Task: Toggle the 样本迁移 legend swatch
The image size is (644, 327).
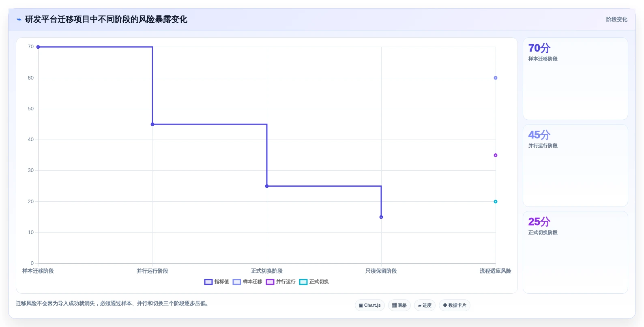Action: coord(237,282)
